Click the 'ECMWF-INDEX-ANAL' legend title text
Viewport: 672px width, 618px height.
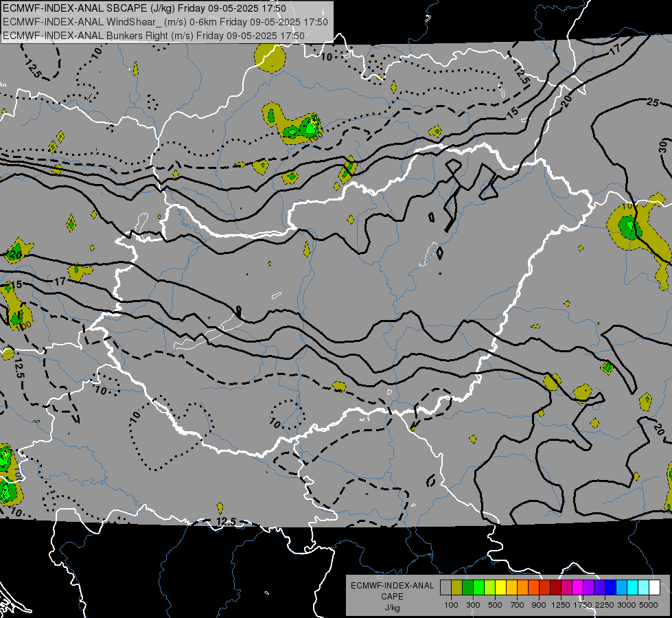coord(392,586)
